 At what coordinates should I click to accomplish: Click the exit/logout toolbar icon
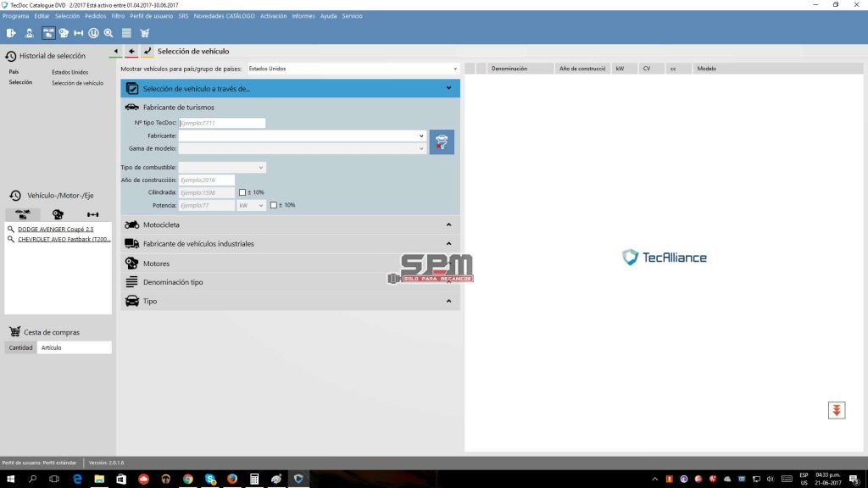click(x=11, y=33)
